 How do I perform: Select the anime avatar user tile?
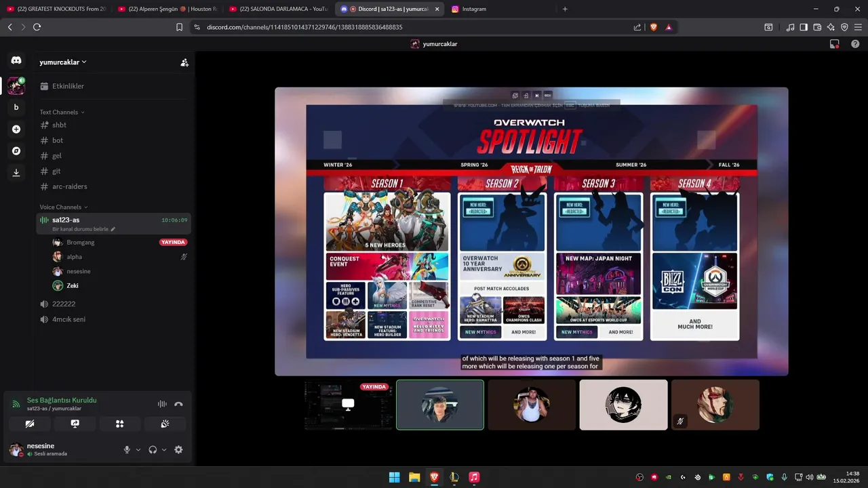tap(623, 405)
